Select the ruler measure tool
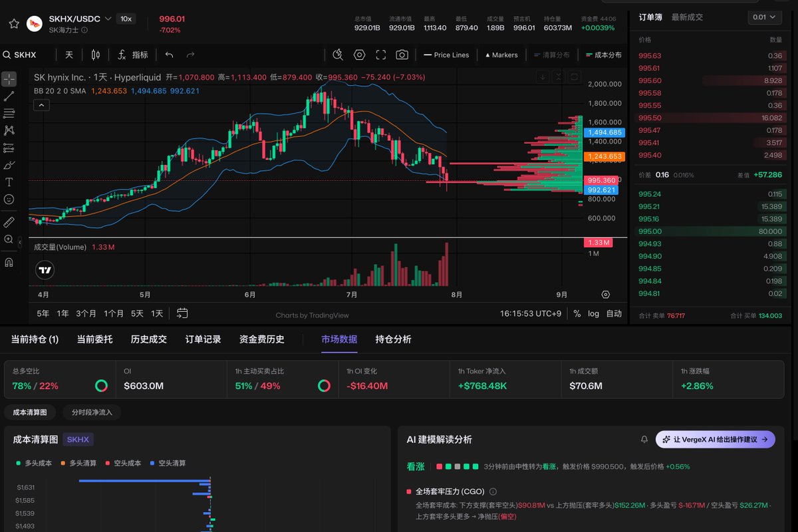 pos(9,221)
